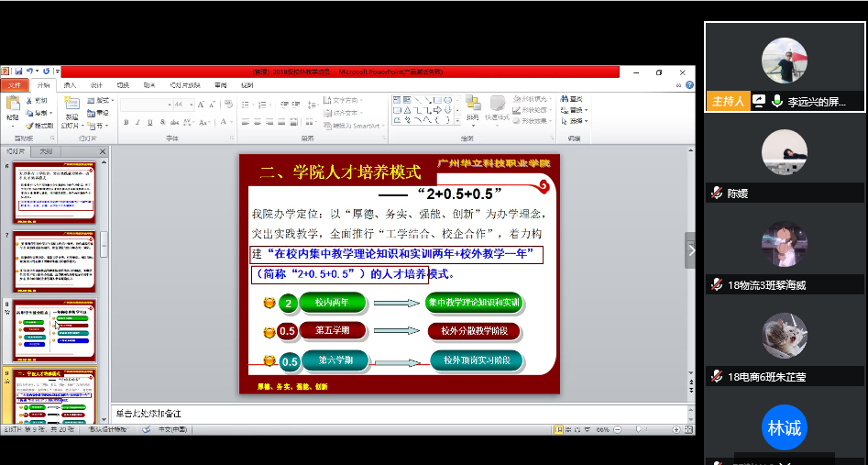868x465 pixels.
Task: Toggle underline formatting
Action: click(x=149, y=122)
